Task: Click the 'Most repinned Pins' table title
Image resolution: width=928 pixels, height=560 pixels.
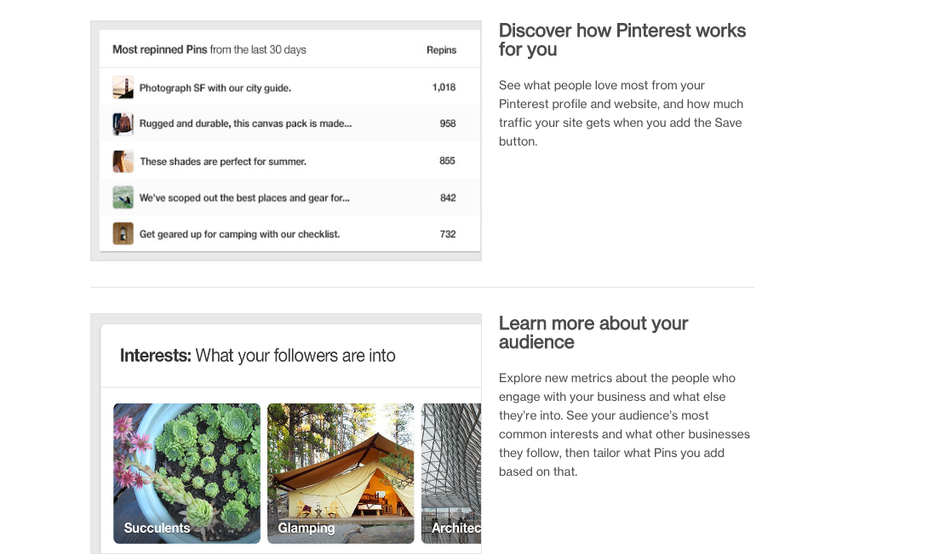Action: click(209, 49)
